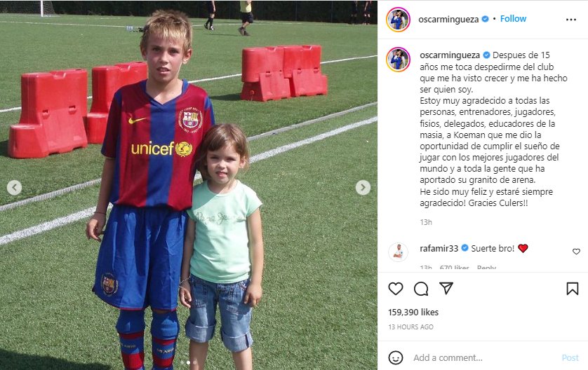This screenshot has height=370, width=588.
Task: Like the post with the heart icon
Action: (395, 289)
